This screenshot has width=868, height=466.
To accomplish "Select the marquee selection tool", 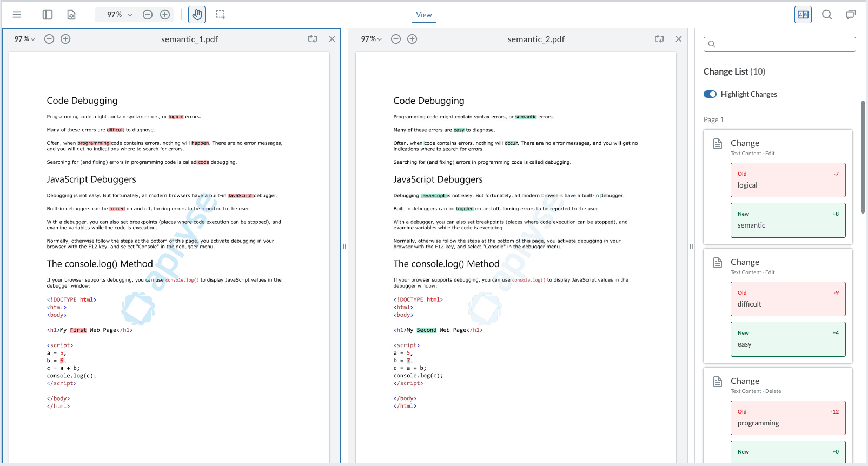I will click(220, 15).
